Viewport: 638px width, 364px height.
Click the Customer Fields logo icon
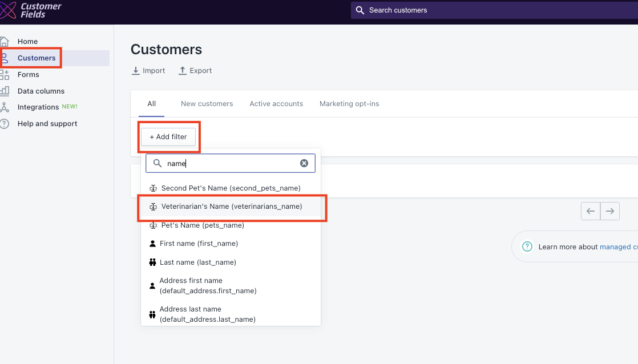point(8,10)
